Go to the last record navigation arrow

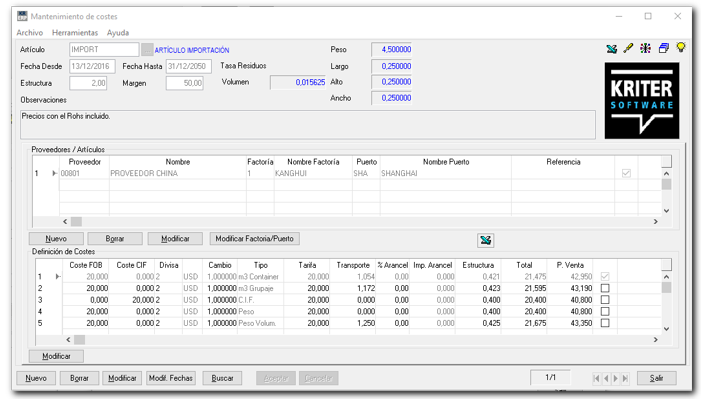click(x=625, y=378)
